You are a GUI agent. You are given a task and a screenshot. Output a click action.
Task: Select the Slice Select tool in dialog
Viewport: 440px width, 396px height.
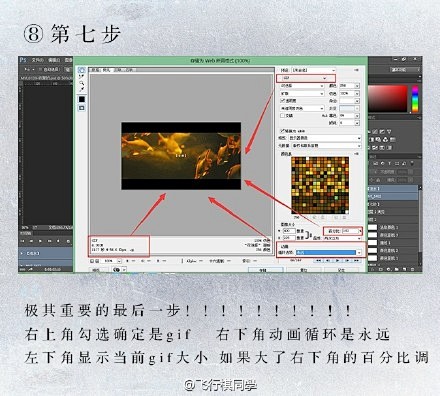81,76
